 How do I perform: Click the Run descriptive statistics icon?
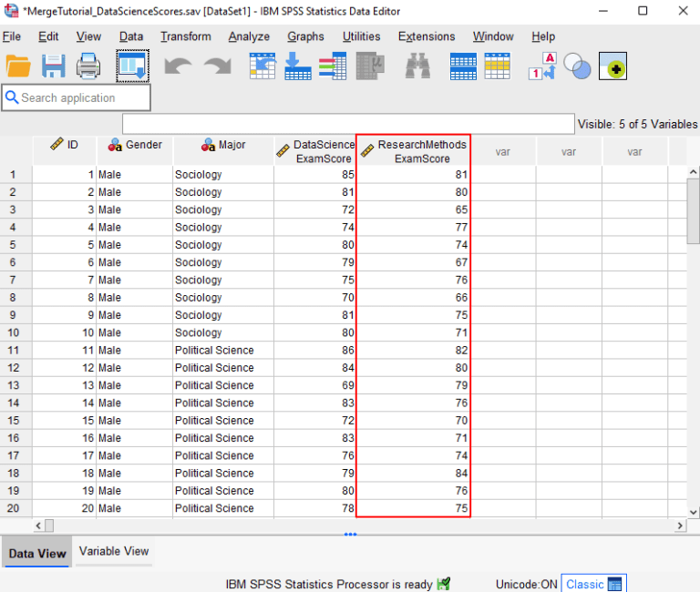point(370,66)
